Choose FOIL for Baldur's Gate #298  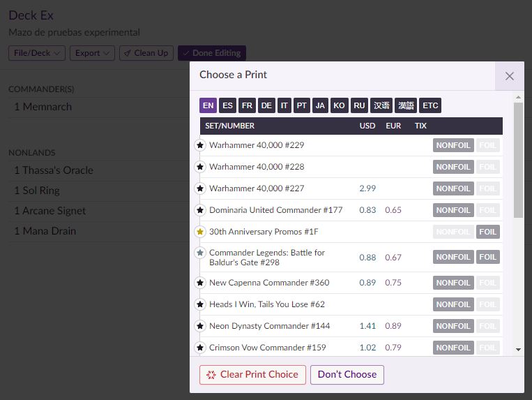[488, 257]
